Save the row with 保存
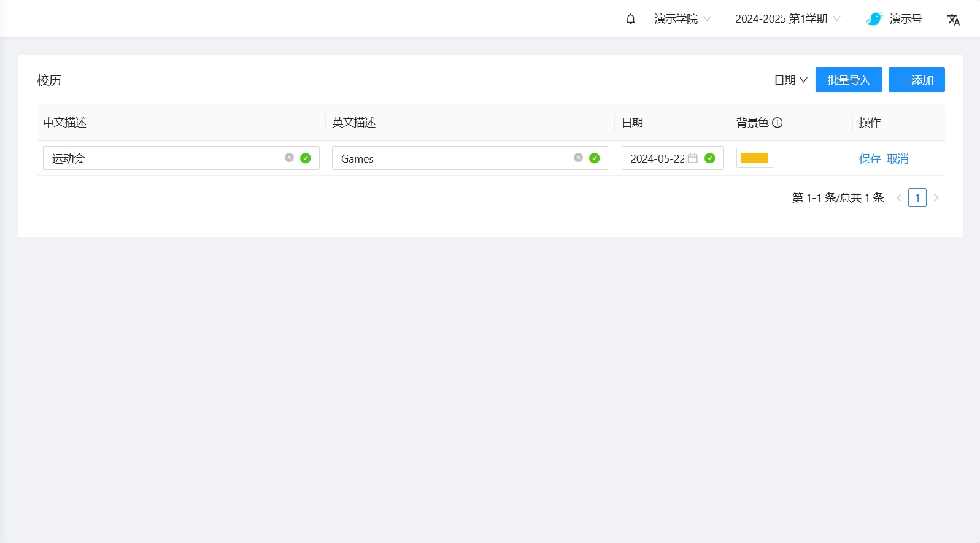This screenshot has height=543, width=980. click(870, 159)
